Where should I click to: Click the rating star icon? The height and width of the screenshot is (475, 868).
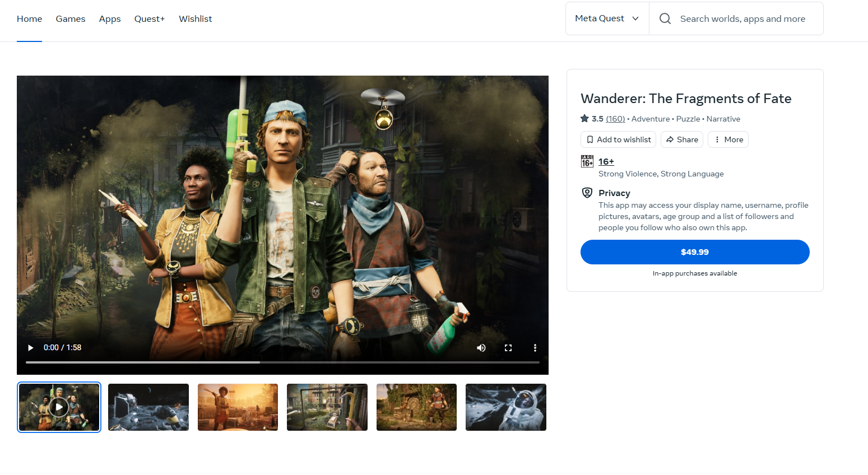[585, 119]
